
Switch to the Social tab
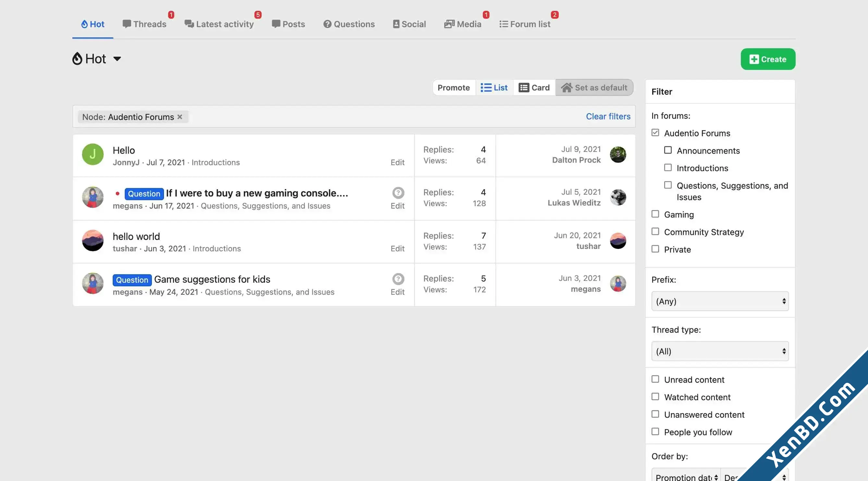tap(409, 24)
